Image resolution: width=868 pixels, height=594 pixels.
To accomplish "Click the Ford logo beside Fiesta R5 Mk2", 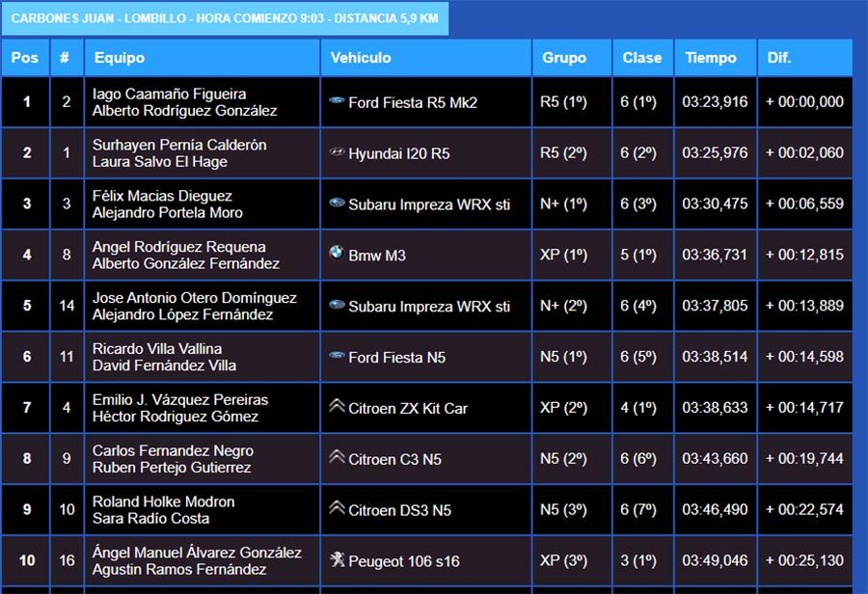I will click(337, 101).
